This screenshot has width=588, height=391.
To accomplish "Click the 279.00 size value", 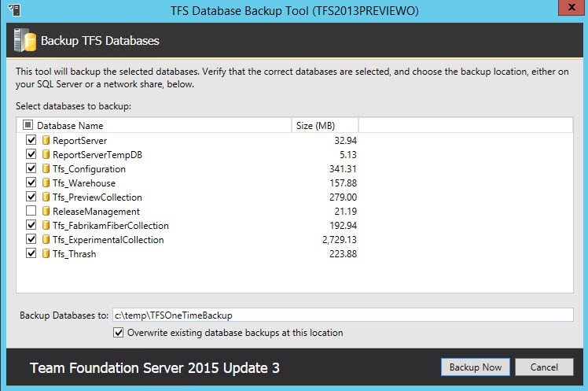I will [343, 197].
